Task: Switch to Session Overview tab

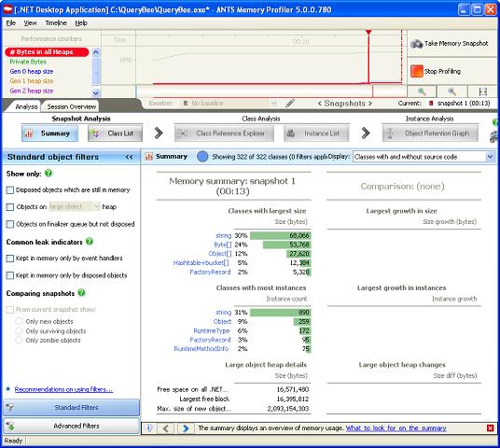Action: point(72,106)
